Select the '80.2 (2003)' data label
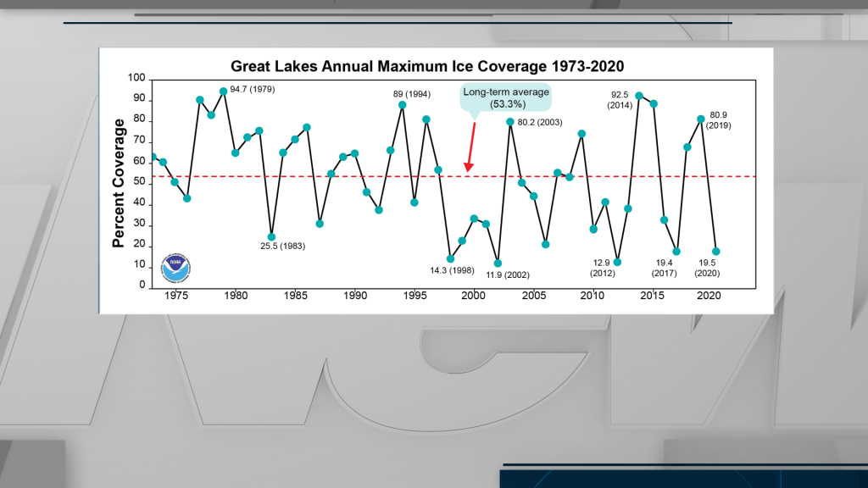This screenshot has height=488, width=868. (x=542, y=121)
